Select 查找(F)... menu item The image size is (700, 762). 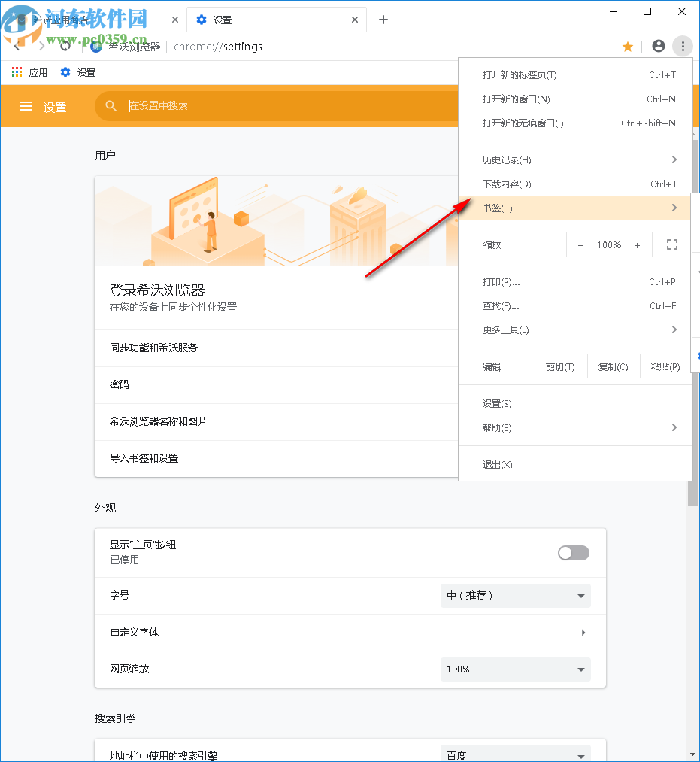click(575, 306)
